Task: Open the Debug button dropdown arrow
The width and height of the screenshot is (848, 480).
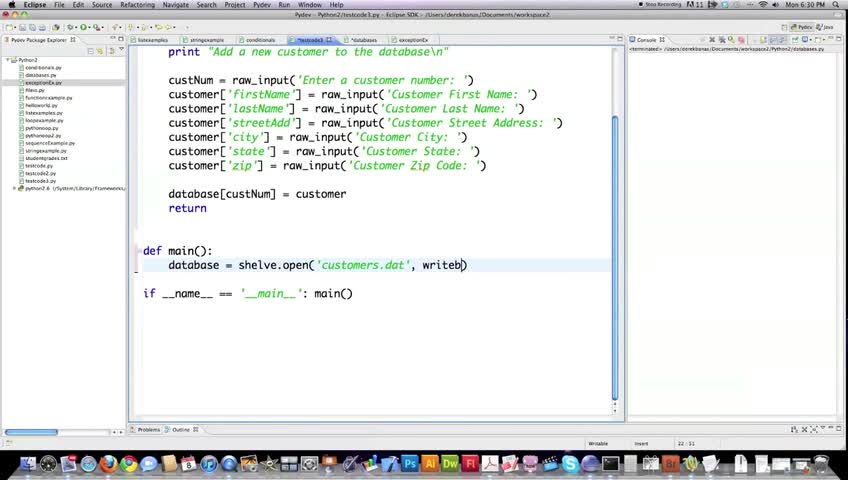Action: pos(76,28)
